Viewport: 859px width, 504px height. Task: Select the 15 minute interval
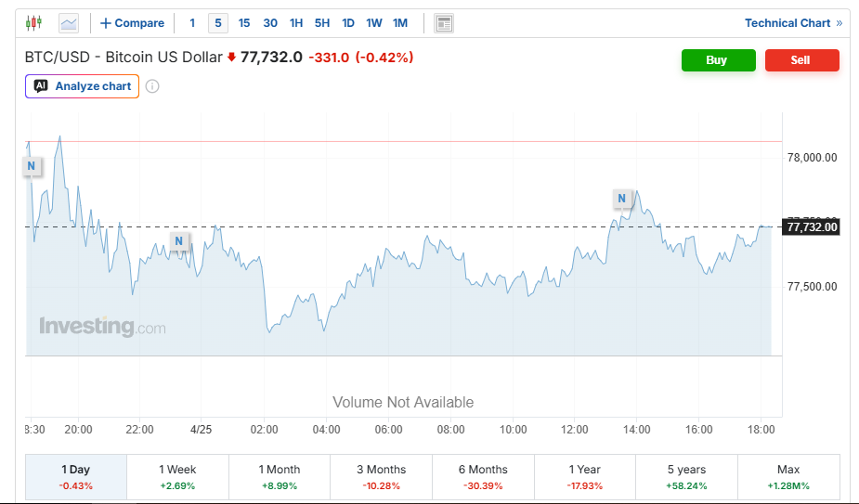point(244,23)
